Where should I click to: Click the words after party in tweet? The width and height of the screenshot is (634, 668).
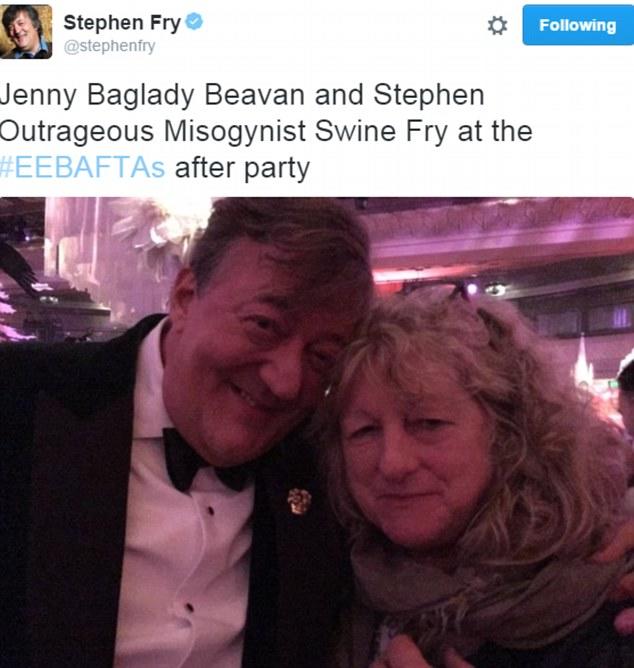pyautogui.click(x=242, y=168)
